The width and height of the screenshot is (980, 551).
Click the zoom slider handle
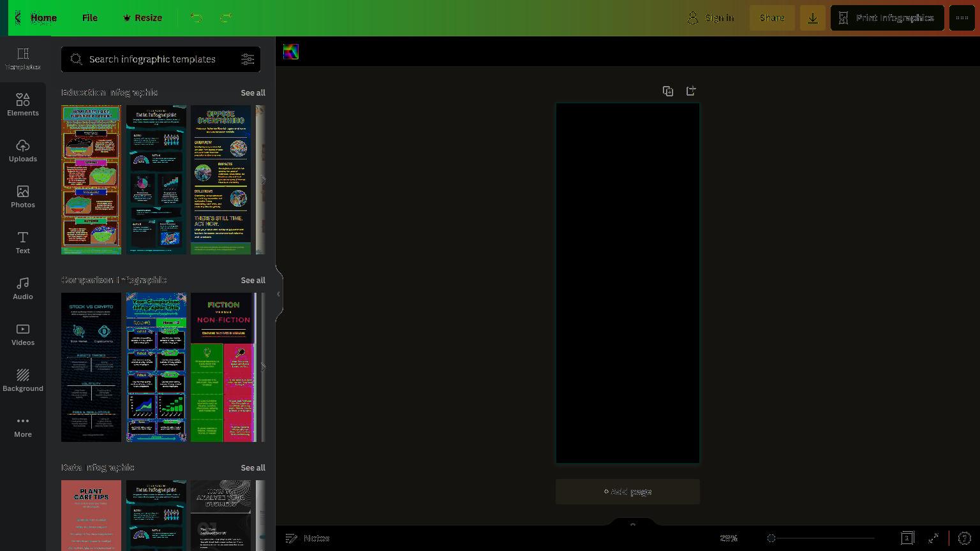coord(771,538)
